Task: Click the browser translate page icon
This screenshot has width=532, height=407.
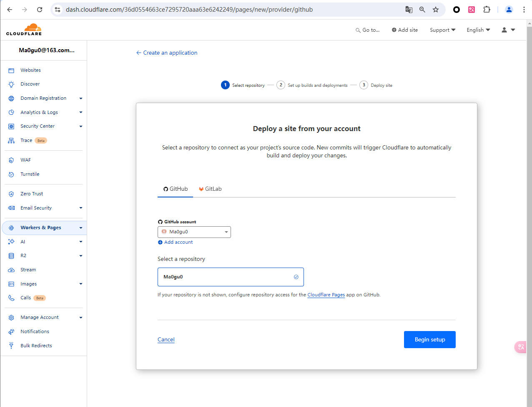Action: [x=409, y=10]
